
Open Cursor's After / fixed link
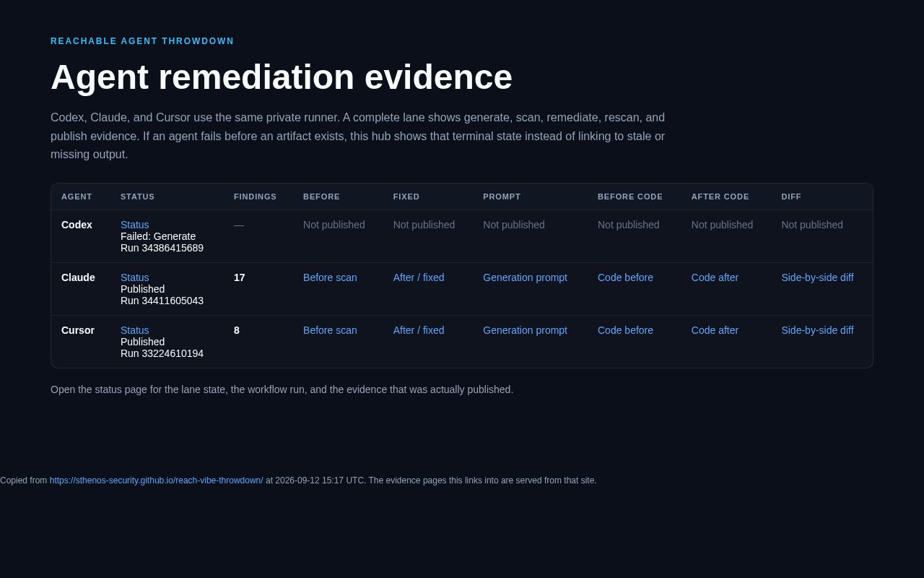[x=419, y=330]
